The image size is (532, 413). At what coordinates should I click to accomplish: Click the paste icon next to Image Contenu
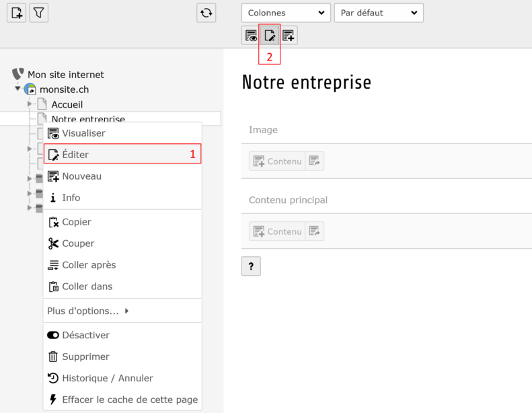(x=315, y=161)
